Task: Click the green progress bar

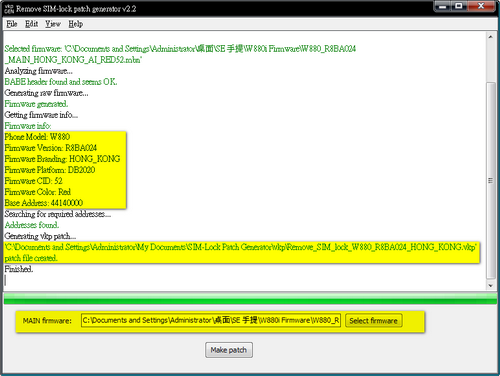Action: pos(250,298)
